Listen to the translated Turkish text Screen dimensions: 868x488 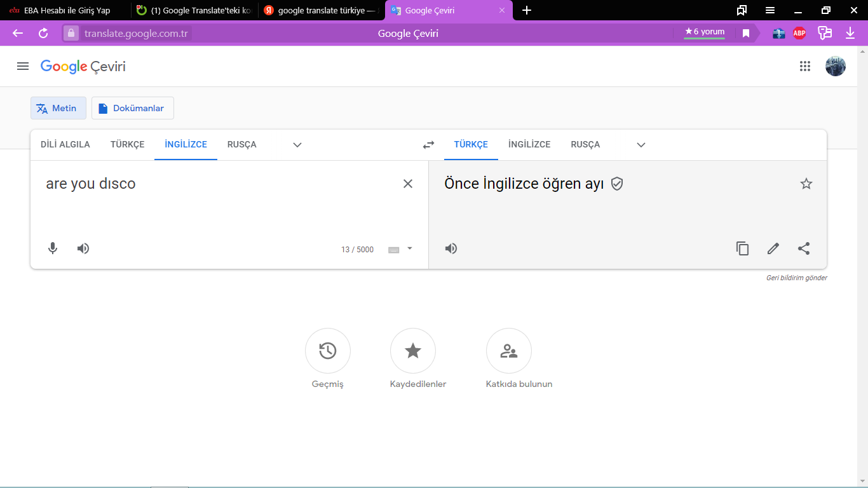(451, 248)
